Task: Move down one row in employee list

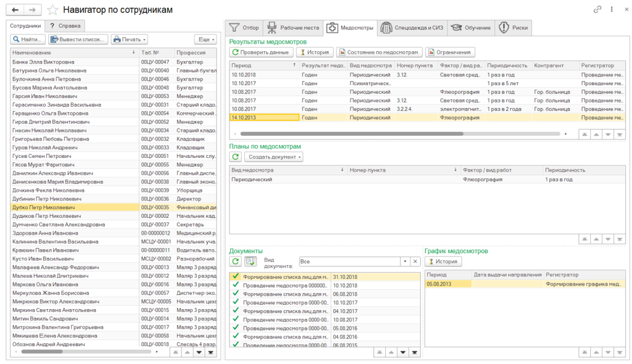Action: click(199, 352)
